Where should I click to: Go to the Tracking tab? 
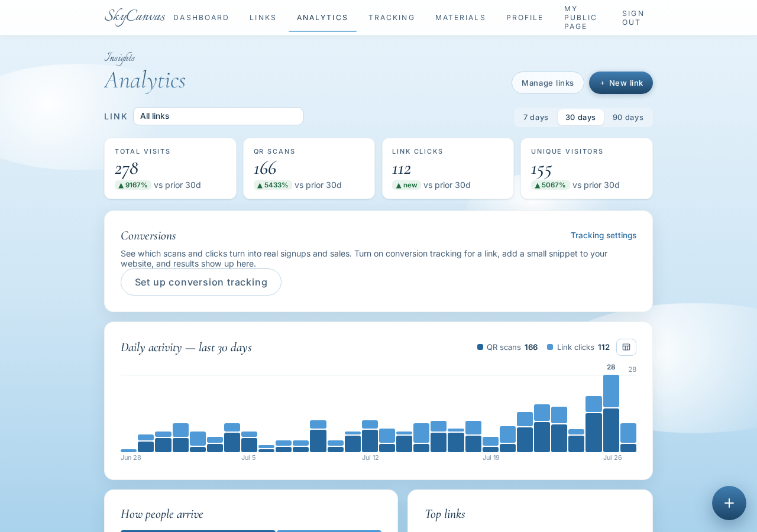(392, 18)
